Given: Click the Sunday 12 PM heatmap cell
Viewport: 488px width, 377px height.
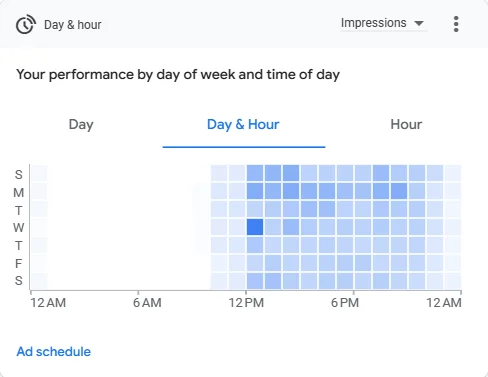Looking at the screenshot, I should [x=255, y=173].
